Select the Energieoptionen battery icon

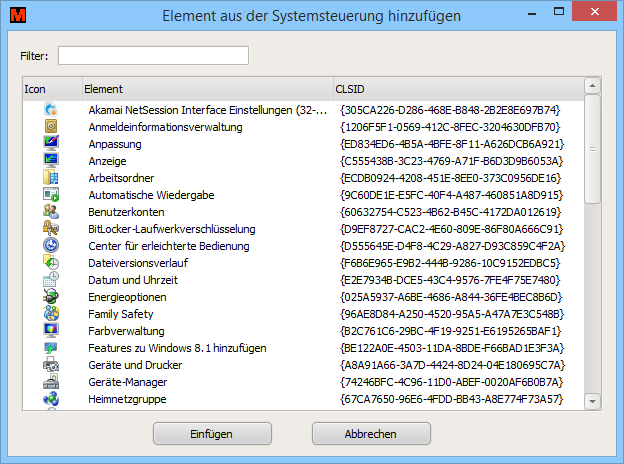pyautogui.click(x=51, y=296)
